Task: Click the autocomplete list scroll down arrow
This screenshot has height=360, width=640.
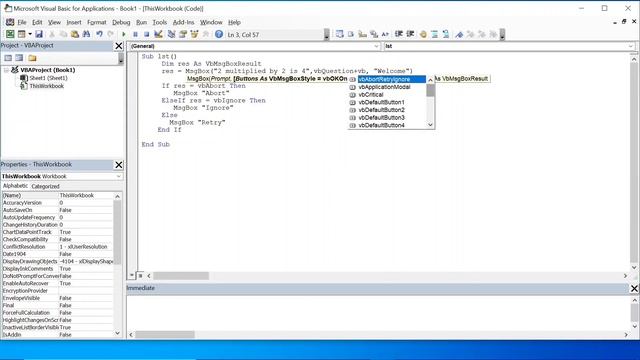Action: click(x=430, y=125)
